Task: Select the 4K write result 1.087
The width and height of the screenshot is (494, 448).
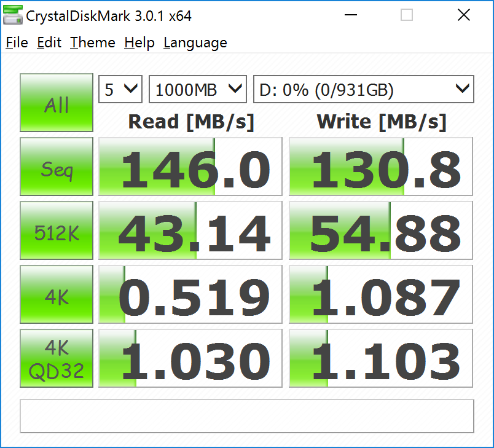Action: coord(381,294)
